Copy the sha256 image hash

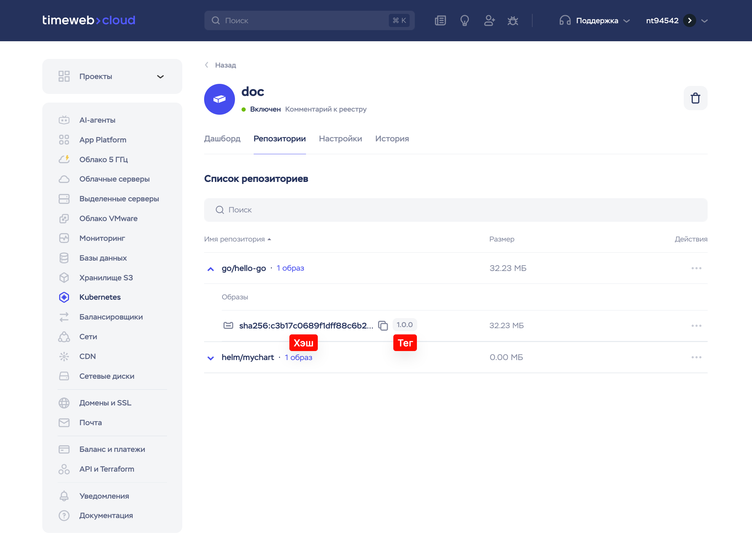click(x=383, y=326)
